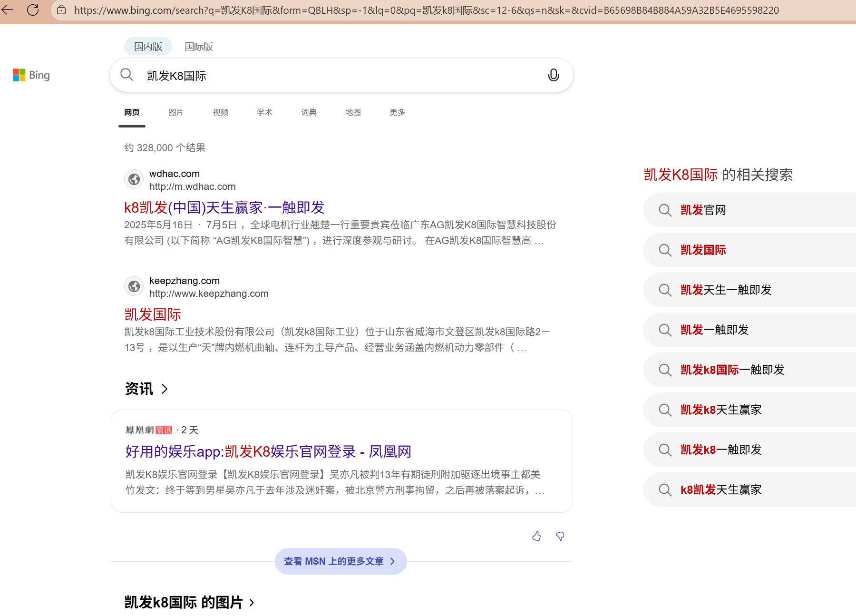Select the 词典 results tab
This screenshot has width=856, height=616.
tap(309, 112)
